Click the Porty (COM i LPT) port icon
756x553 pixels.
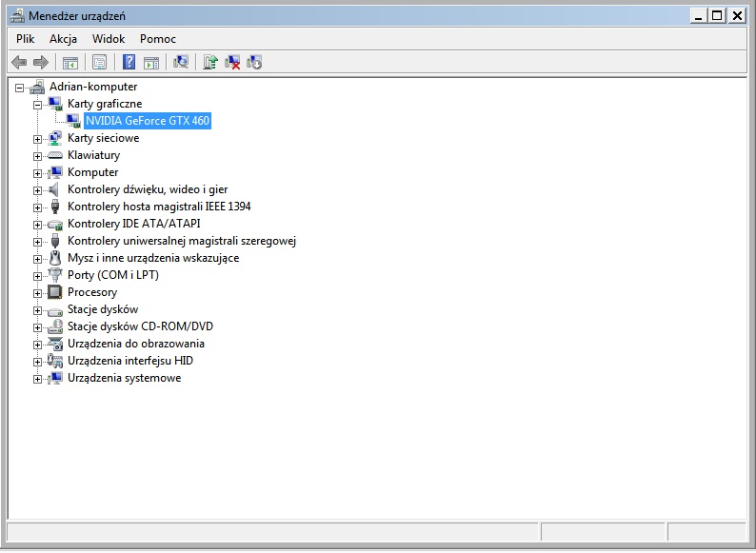point(55,275)
